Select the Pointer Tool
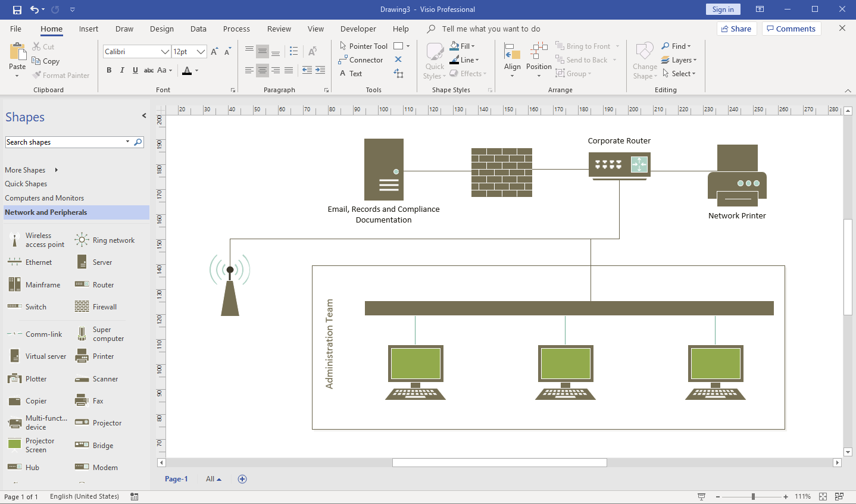The width and height of the screenshot is (856, 504). [363, 46]
